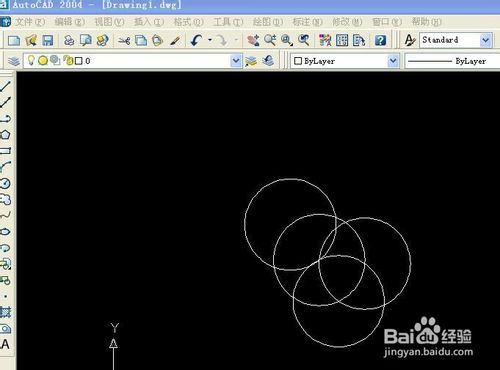Copy to clipboard icon in toolbar
500x370 pixels.
141,41
